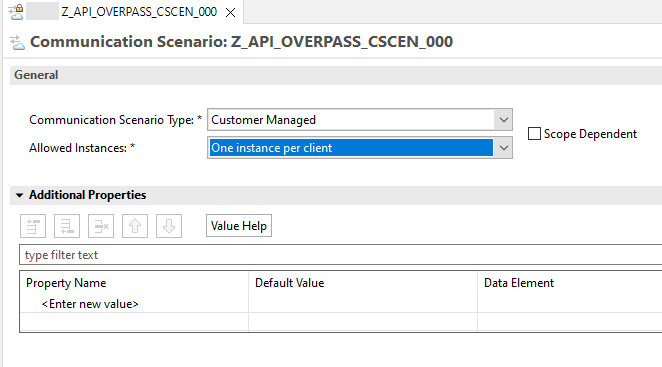Click the move property down arrow icon

pos(169,226)
